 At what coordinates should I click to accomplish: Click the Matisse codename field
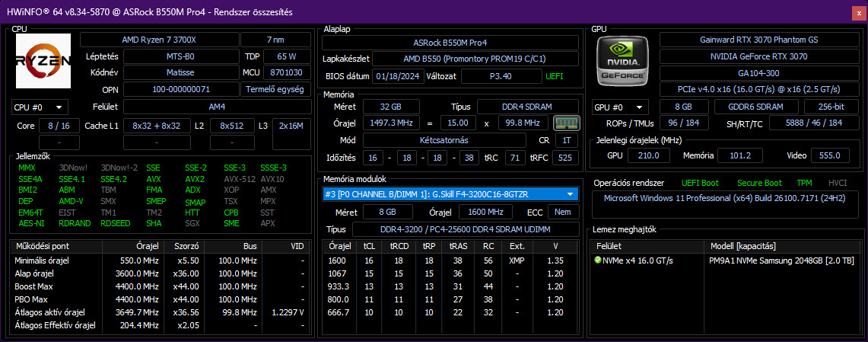coord(180,72)
